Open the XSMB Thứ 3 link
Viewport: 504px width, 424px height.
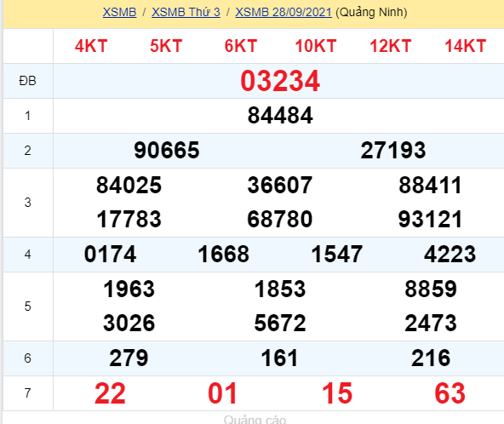(x=186, y=12)
